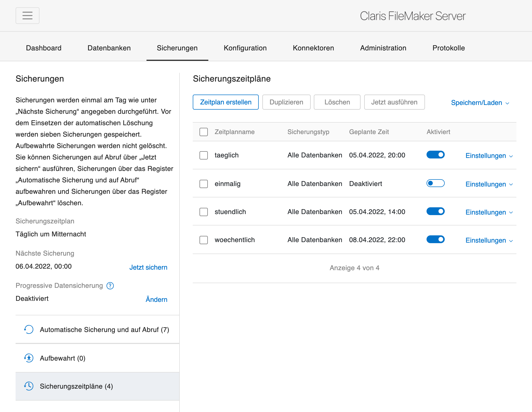
Task: Check the woechentlich schedule checkbox
Action: tap(204, 240)
